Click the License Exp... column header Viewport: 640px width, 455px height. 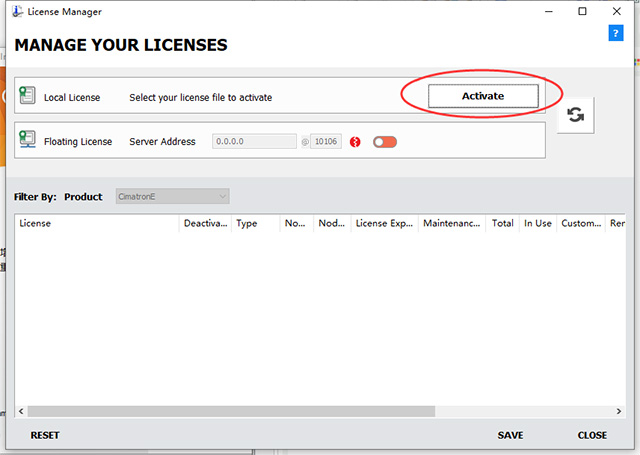(384, 223)
